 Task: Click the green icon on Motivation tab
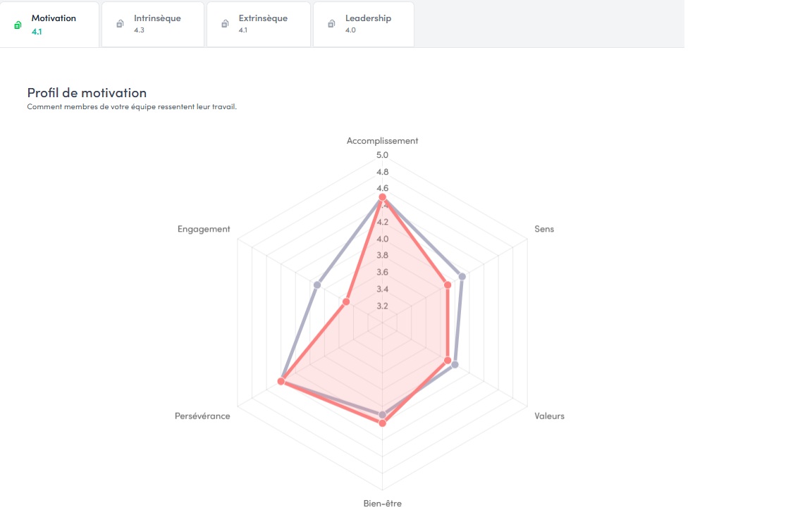pos(18,25)
